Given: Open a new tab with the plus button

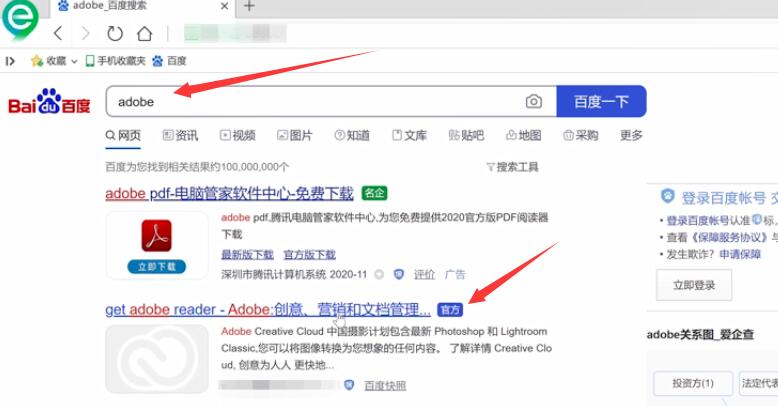Looking at the screenshot, I should [249, 6].
